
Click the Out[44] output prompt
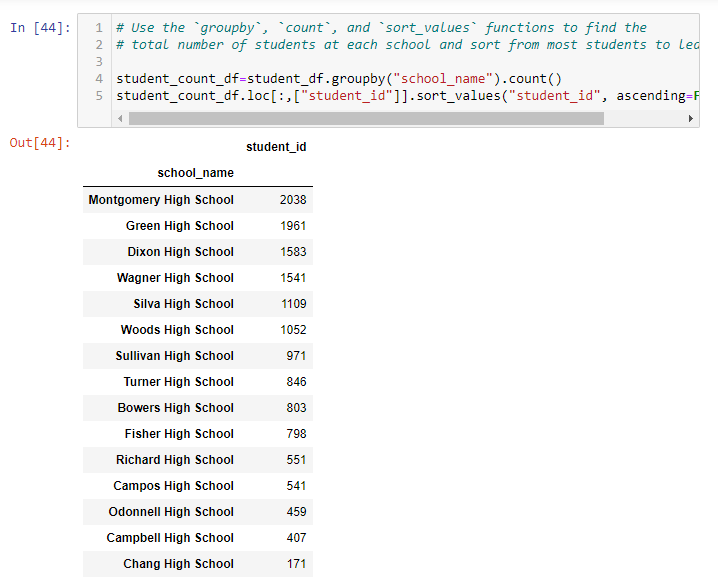pos(40,143)
